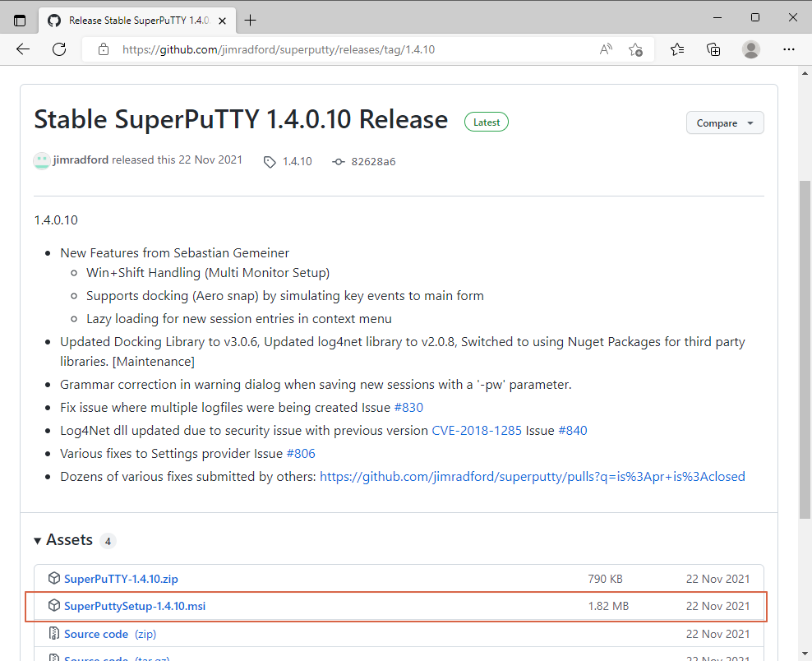Open the closed pull requests URL link
The image size is (812, 661).
(532, 477)
